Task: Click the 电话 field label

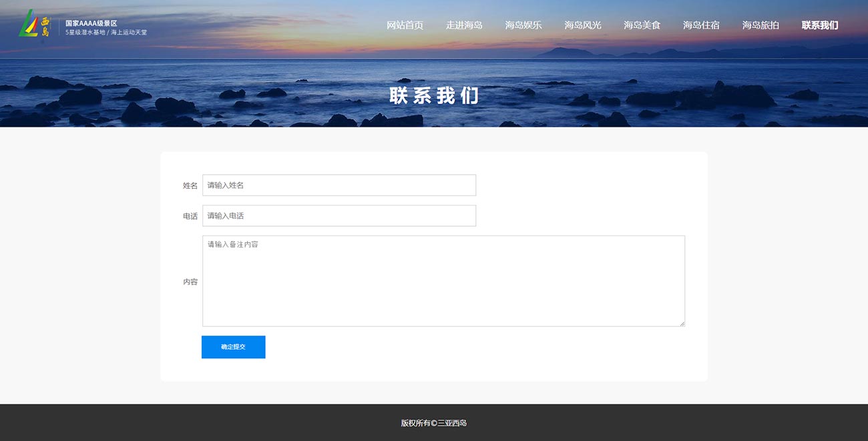Action: point(190,216)
